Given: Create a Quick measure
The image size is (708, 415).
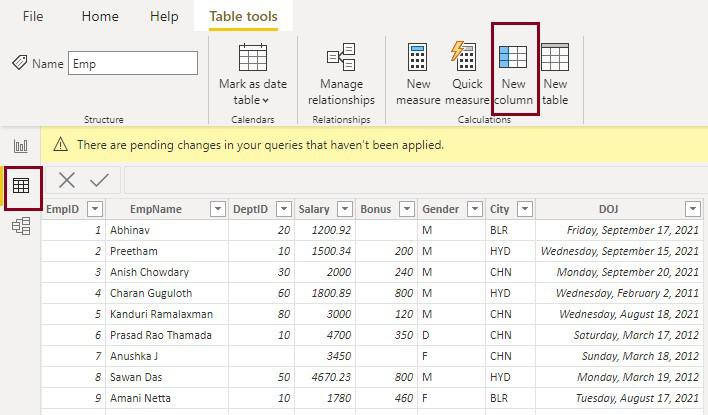Looking at the screenshot, I should click(x=467, y=75).
